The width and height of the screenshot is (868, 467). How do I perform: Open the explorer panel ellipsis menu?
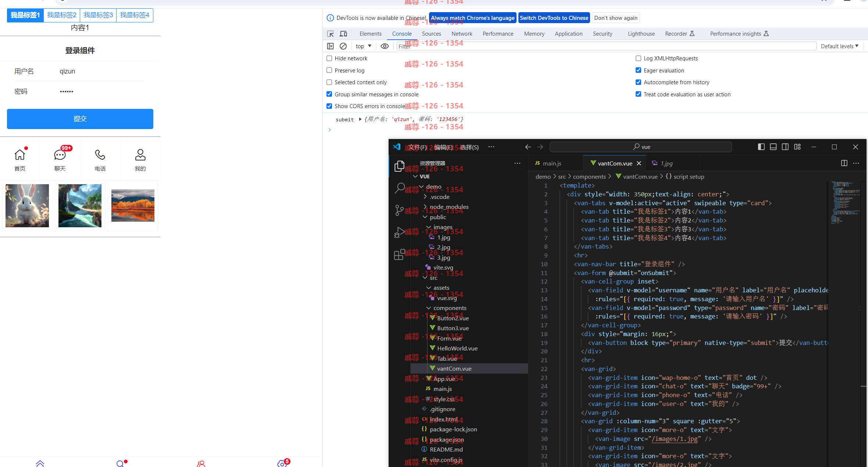[x=517, y=163]
